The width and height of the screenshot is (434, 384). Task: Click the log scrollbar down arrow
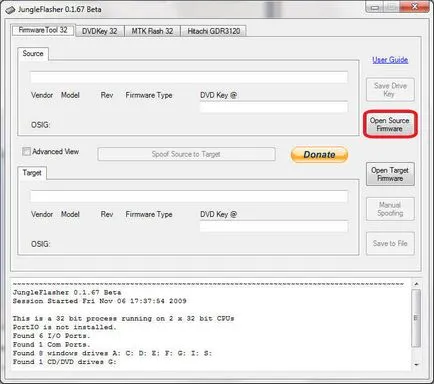pos(416,364)
